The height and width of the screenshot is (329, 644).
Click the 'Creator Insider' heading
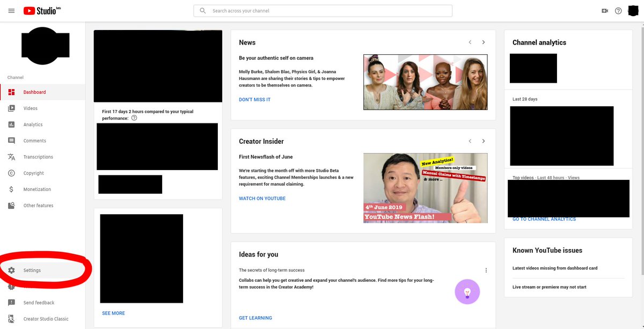click(x=261, y=141)
